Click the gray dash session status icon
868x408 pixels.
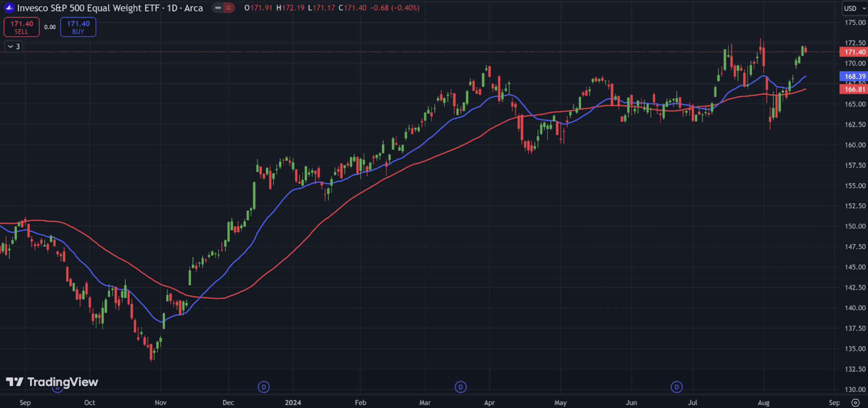tap(218, 8)
